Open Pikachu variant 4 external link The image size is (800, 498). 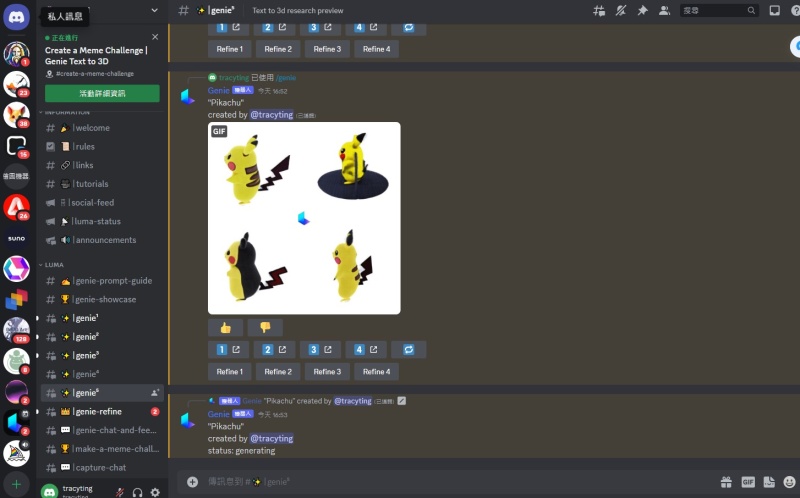(x=366, y=350)
